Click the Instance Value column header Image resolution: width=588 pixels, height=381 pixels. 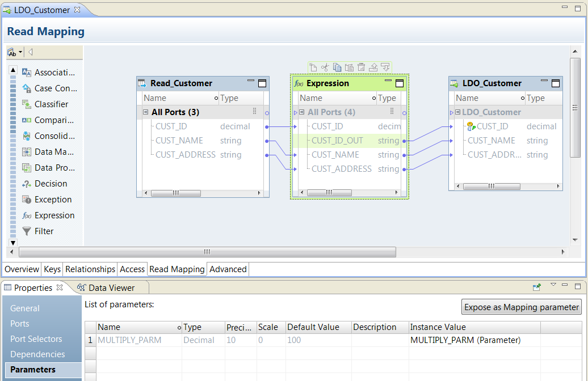pyautogui.click(x=474, y=327)
